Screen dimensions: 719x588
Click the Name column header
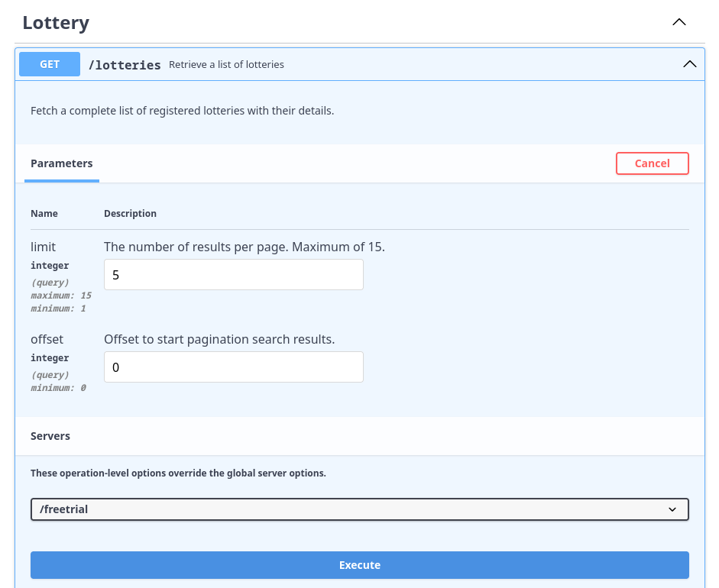click(44, 214)
